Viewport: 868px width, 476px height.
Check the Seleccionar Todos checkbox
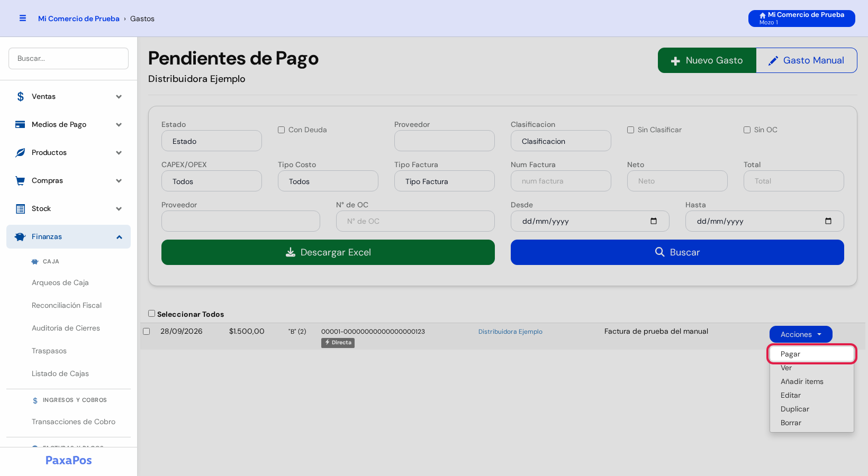point(152,313)
